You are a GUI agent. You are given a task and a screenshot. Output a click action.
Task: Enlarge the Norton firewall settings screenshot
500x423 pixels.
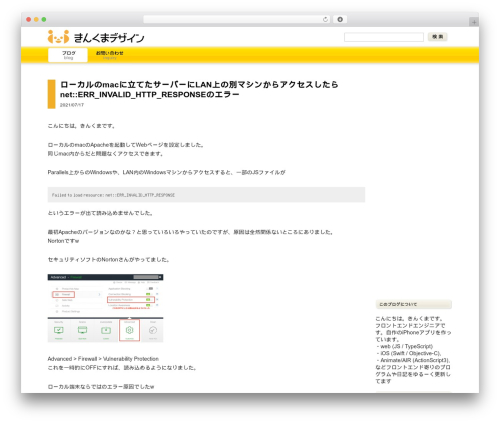pyautogui.click(x=105, y=308)
